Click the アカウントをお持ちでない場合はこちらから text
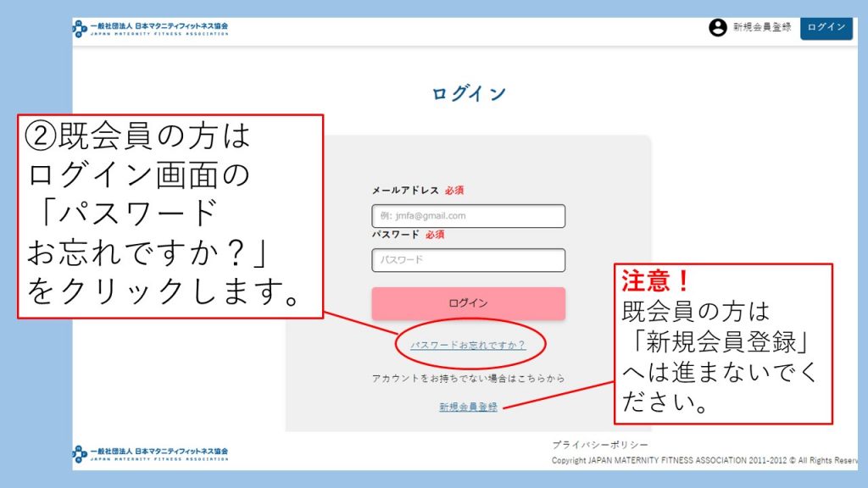This screenshot has width=868, height=488. coord(468,379)
